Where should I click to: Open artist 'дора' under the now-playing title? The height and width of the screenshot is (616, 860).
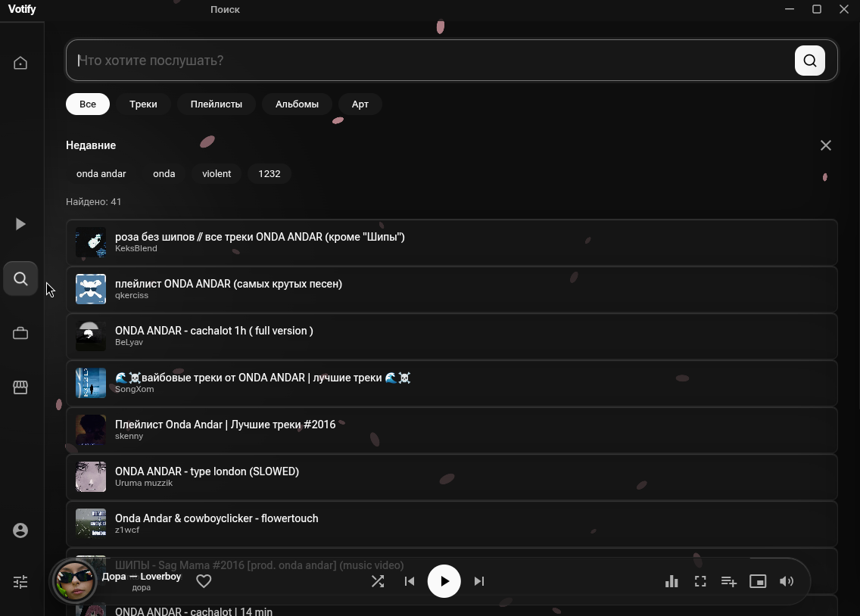(142, 587)
